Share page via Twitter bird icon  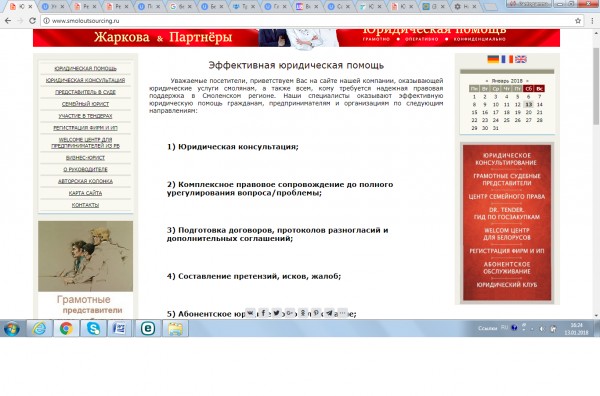pyautogui.click(x=276, y=313)
